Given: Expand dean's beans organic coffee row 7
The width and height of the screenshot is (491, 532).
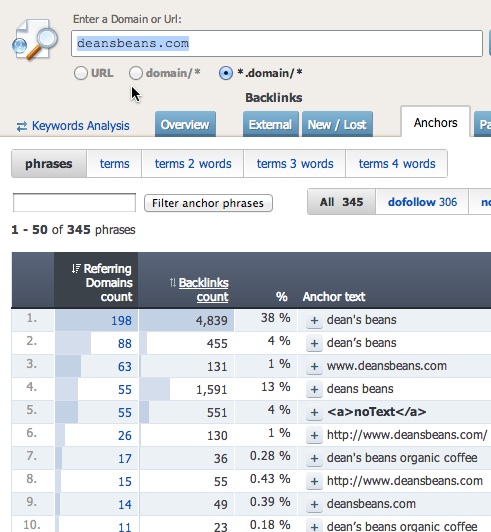Looking at the screenshot, I should coord(314,458).
